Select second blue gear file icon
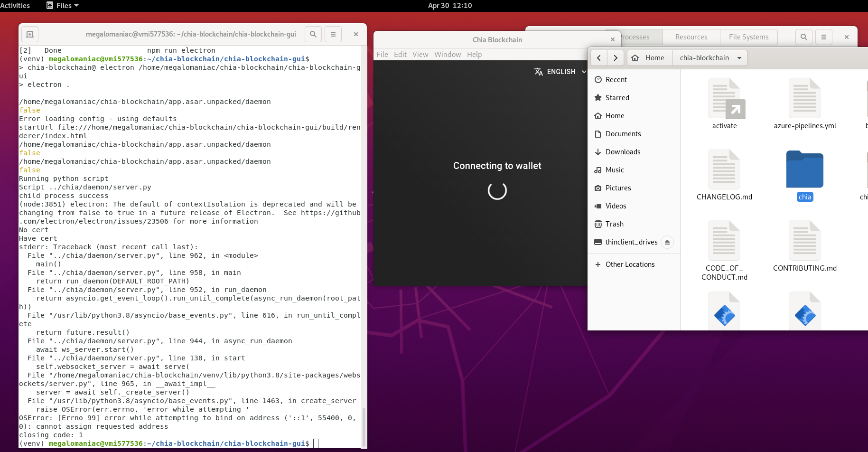The height and width of the screenshot is (452, 868). (x=805, y=311)
